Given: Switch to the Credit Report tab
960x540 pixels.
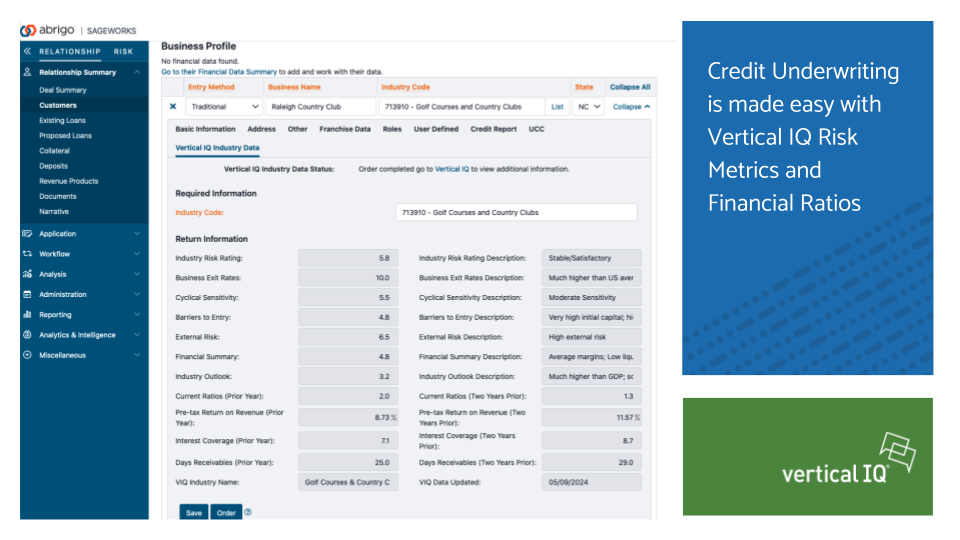Looking at the screenshot, I should (493, 129).
